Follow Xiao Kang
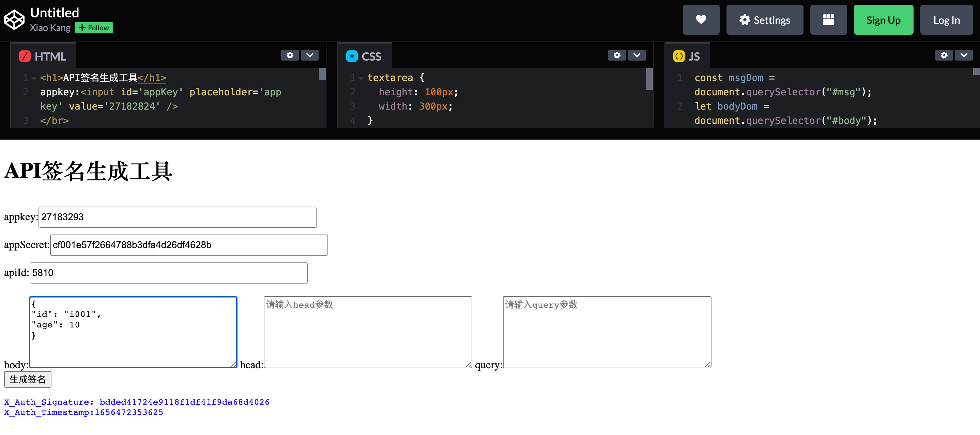The height and width of the screenshot is (435, 980). pos(94,28)
